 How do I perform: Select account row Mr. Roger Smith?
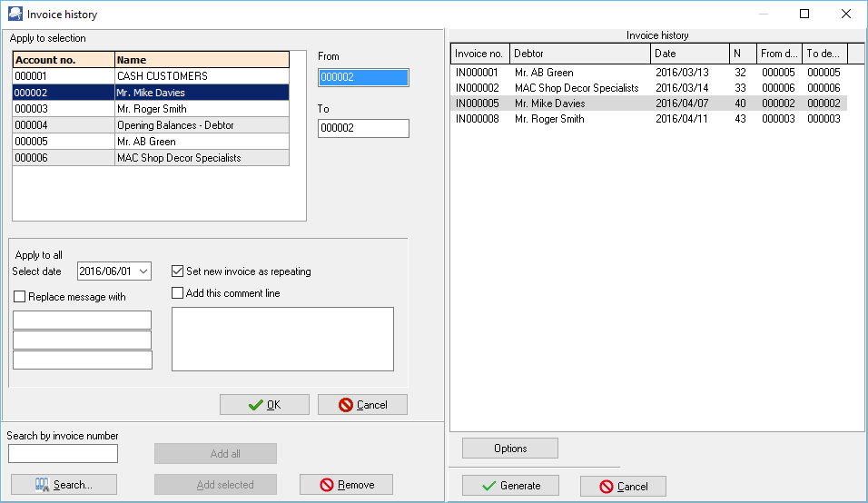pyautogui.click(x=151, y=109)
